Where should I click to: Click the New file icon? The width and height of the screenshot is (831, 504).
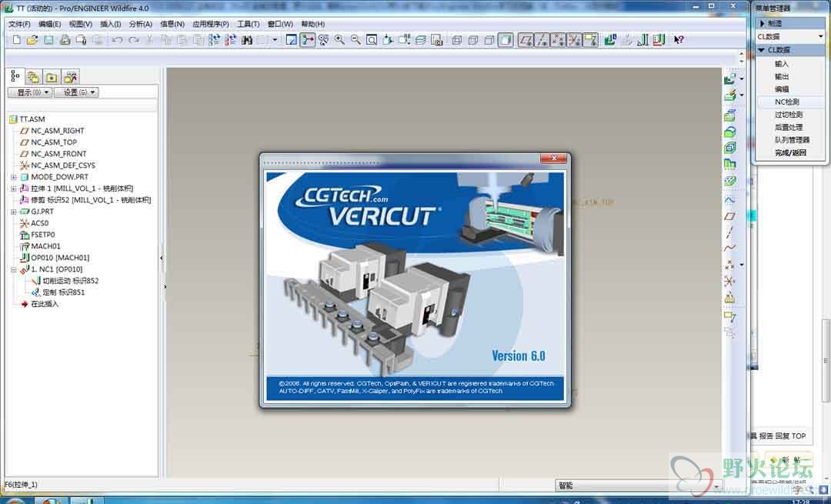(16, 40)
